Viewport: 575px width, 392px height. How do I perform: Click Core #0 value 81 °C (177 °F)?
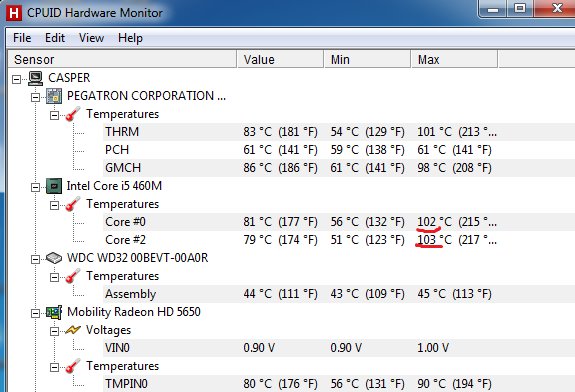point(281,222)
